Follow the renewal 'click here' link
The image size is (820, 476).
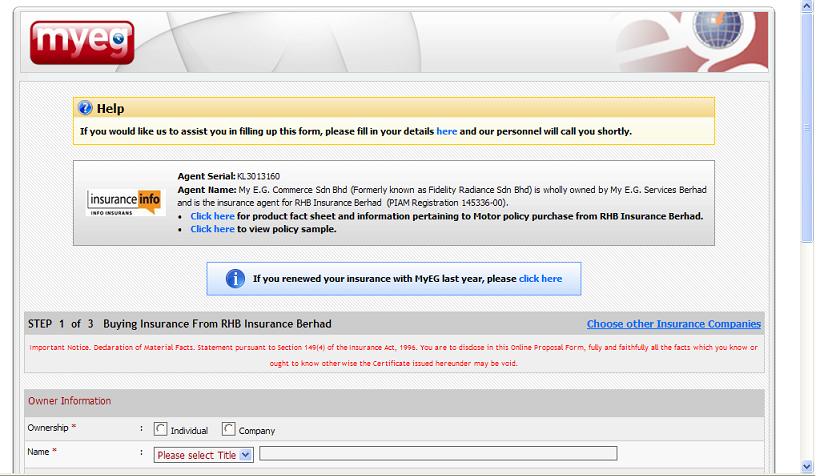(540, 279)
